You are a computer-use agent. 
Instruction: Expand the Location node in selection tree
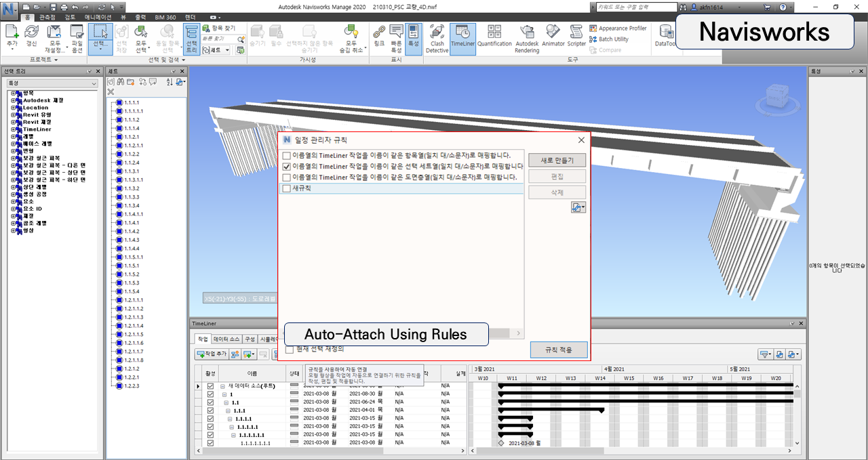point(13,108)
